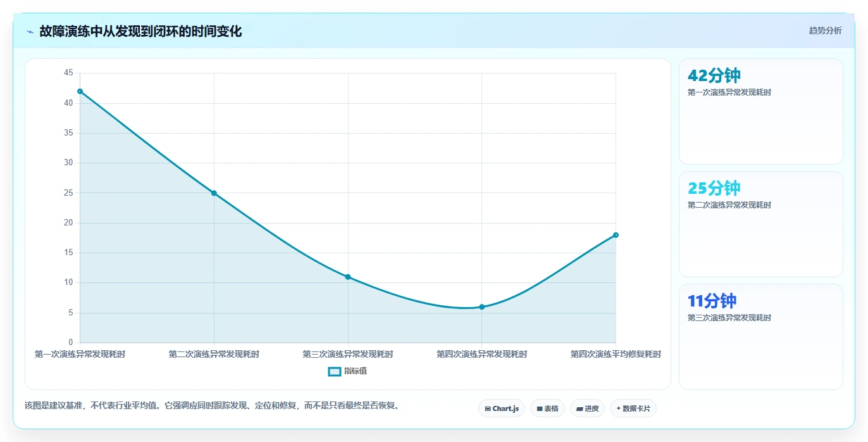Toggle the 指标值 legend item
Viewport: 868px width, 442px height.
point(348,371)
